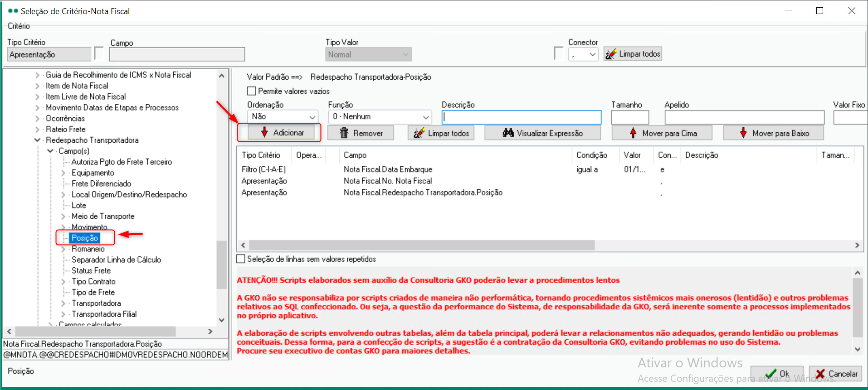Click the Valor column header
This screenshot has height=390, width=868.
pos(636,155)
